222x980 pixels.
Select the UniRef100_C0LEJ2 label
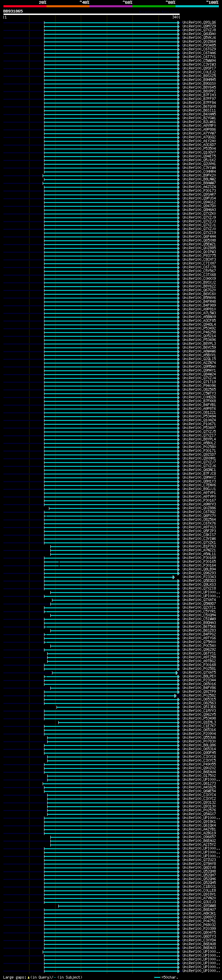click(199, 72)
